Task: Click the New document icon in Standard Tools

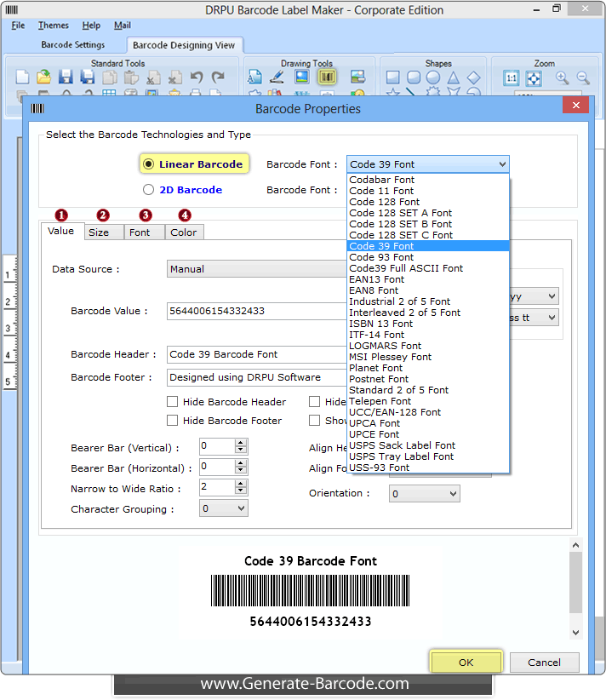Action: (x=22, y=77)
